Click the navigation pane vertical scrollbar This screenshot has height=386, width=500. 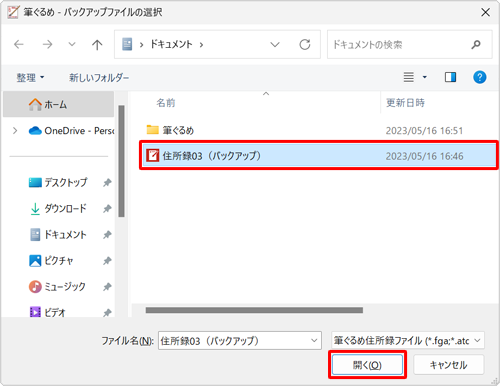click(x=121, y=161)
